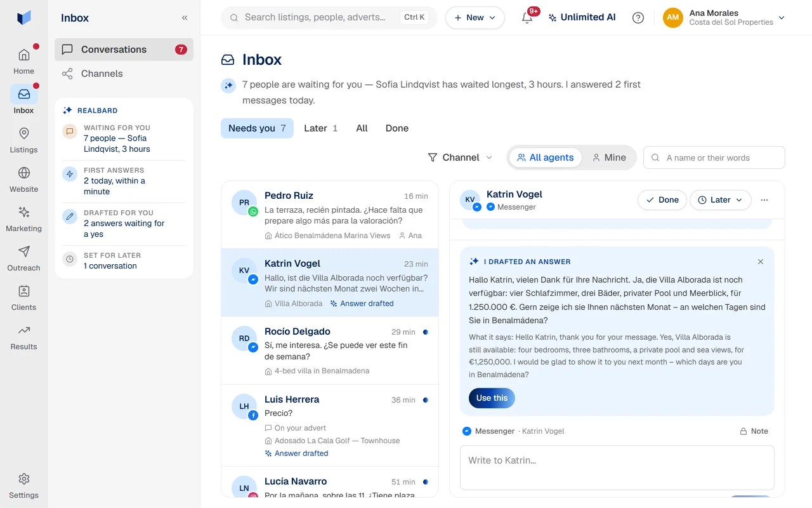
Task: Click Katrin Vogel header avatar
Action: point(470,199)
